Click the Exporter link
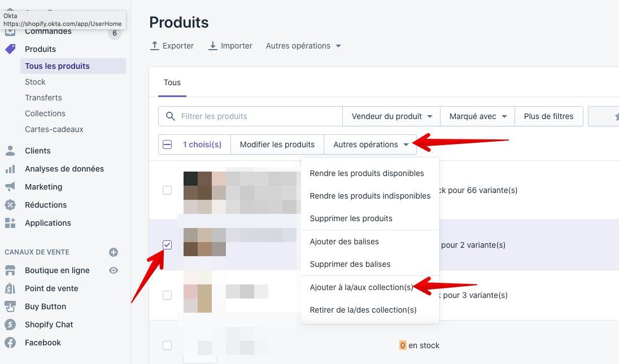619x364 pixels. click(172, 46)
